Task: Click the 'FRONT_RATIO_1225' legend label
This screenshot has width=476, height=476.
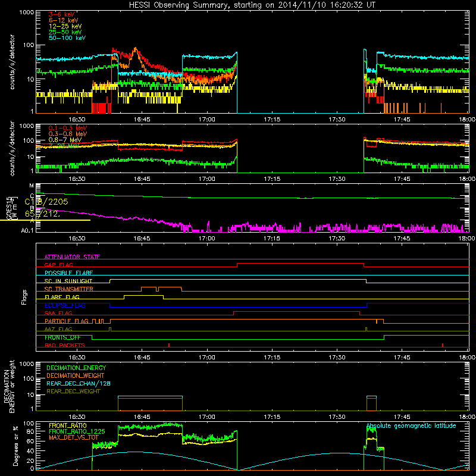Action: pos(77,431)
